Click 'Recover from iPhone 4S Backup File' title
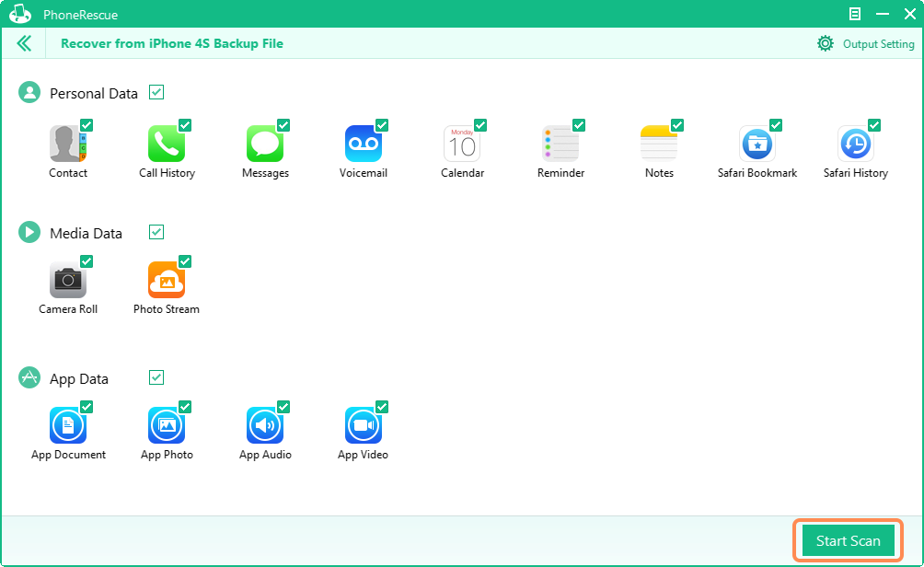Screen dimensions: 924x567 click(x=172, y=43)
